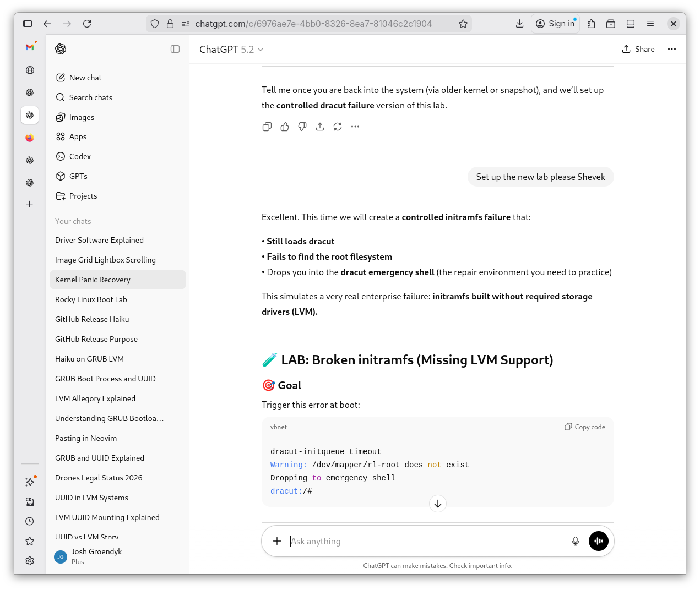The width and height of the screenshot is (700, 590).
Task: Click the scroll-to-bottom arrow button
Action: (438, 504)
